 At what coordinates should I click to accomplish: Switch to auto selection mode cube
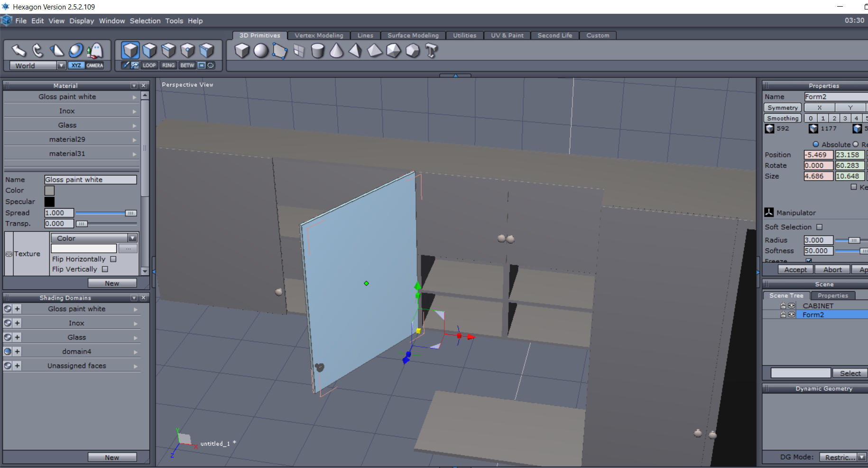(206, 50)
